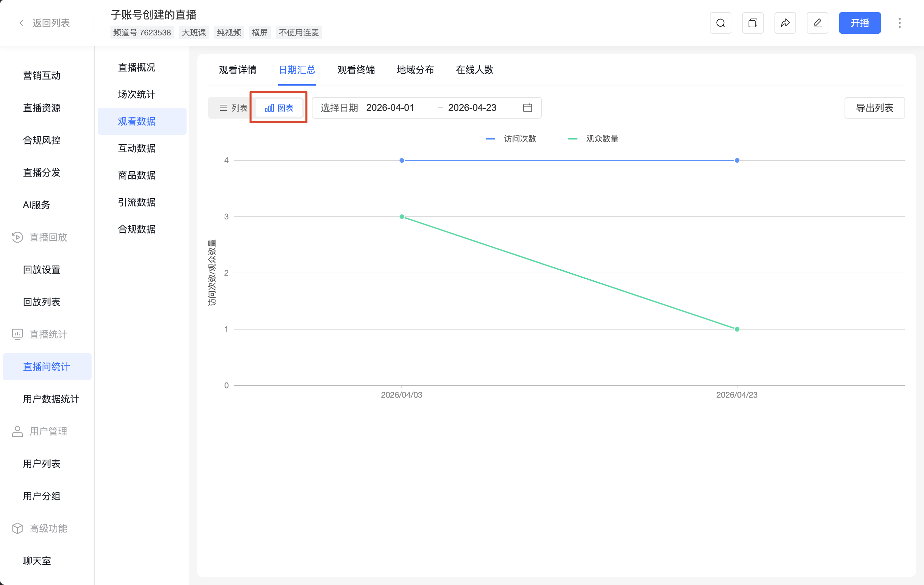Click the 直播统计 chart icon in sidebar
The width and height of the screenshot is (924, 585).
coord(17,334)
